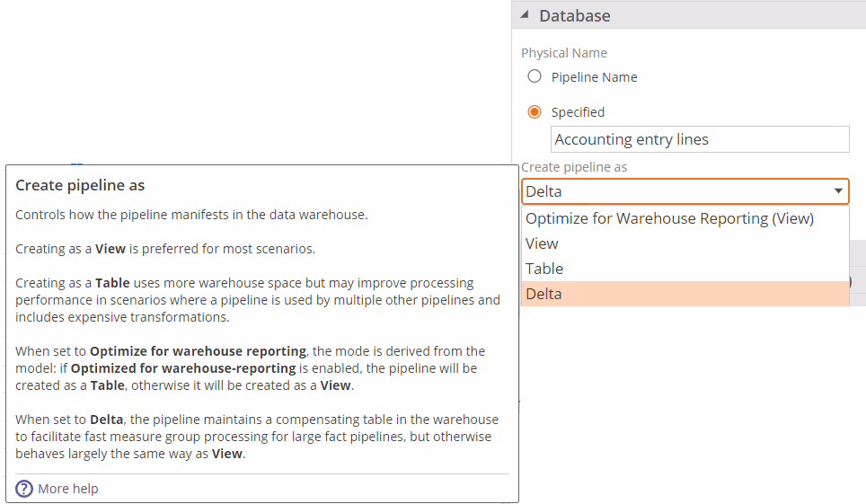Select the Specified radio button
This screenshot has height=504, width=866.
pos(535,112)
